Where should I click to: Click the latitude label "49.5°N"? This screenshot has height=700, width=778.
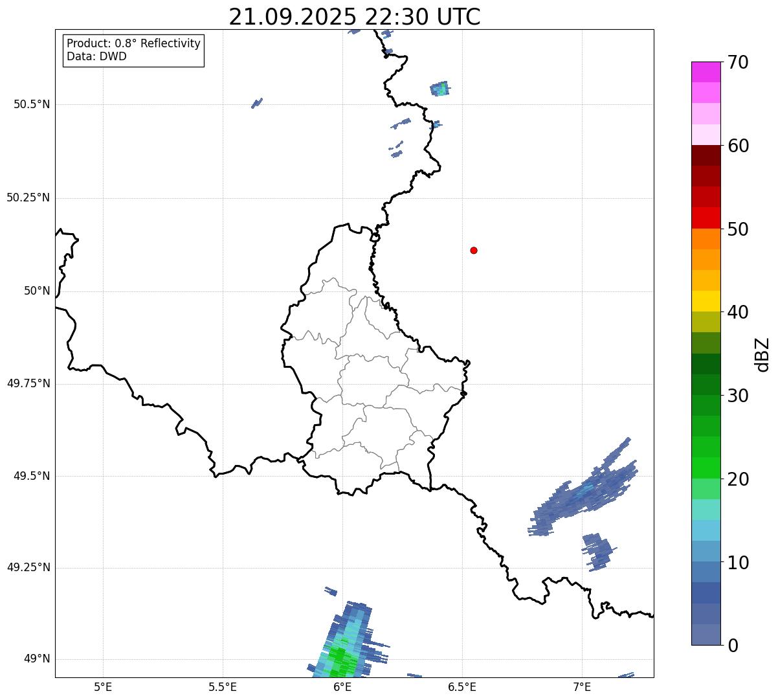point(32,476)
